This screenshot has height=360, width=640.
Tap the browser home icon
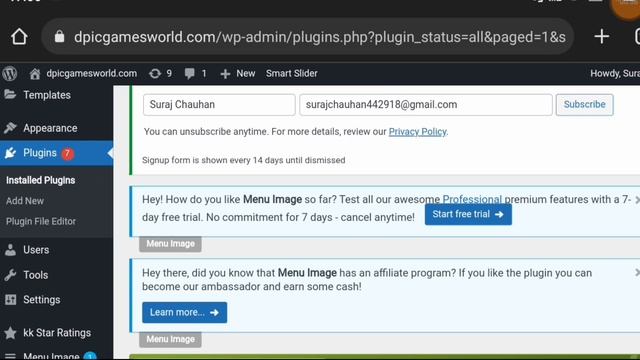click(19, 37)
